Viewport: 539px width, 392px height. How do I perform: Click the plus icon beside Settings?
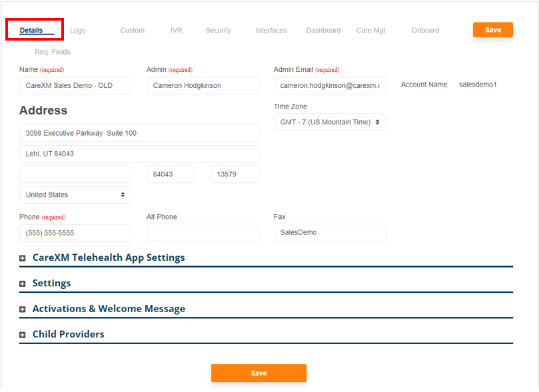(23, 284)
